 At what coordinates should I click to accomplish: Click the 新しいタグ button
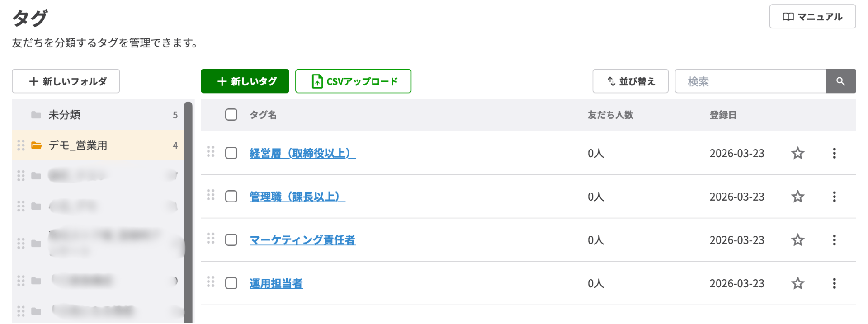point(245,81)
